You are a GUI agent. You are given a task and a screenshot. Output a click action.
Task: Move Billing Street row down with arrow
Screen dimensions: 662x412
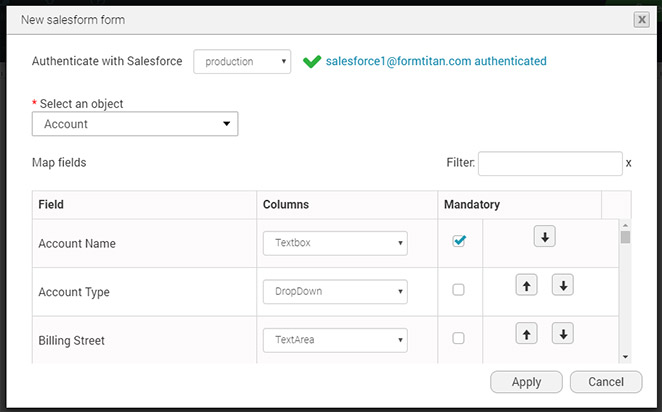click(x=563, y=333)
